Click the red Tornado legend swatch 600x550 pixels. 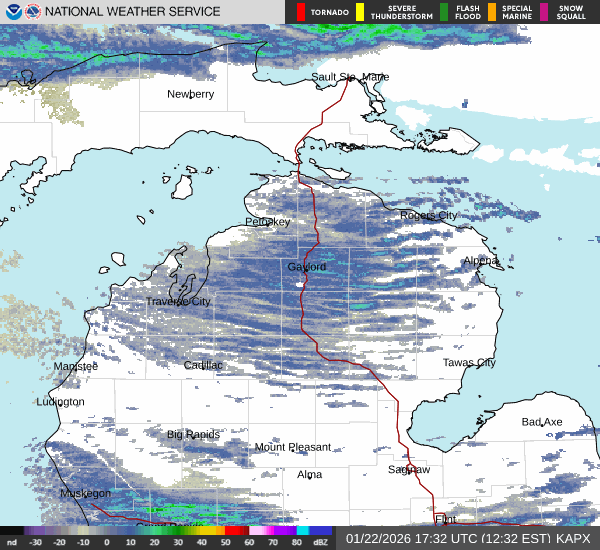point(301,12)
